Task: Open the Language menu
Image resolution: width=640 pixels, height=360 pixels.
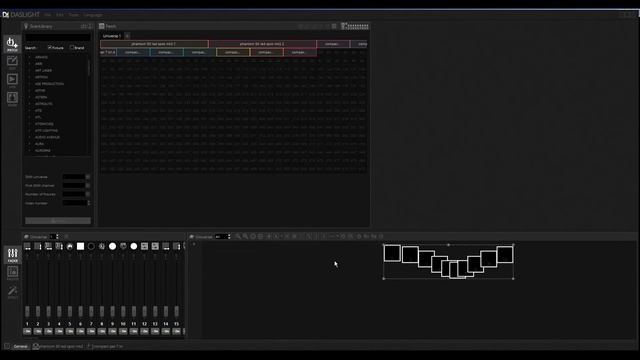Action: [93, 15]
